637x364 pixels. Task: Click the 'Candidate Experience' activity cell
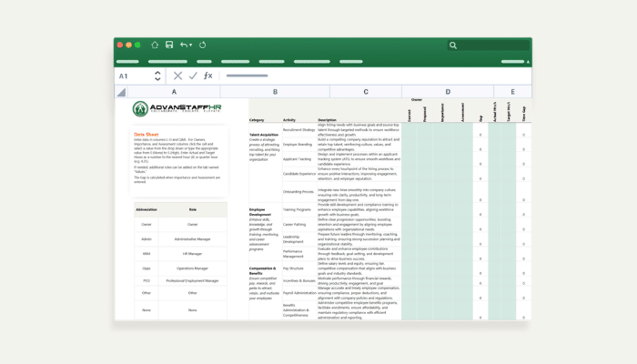299,174
